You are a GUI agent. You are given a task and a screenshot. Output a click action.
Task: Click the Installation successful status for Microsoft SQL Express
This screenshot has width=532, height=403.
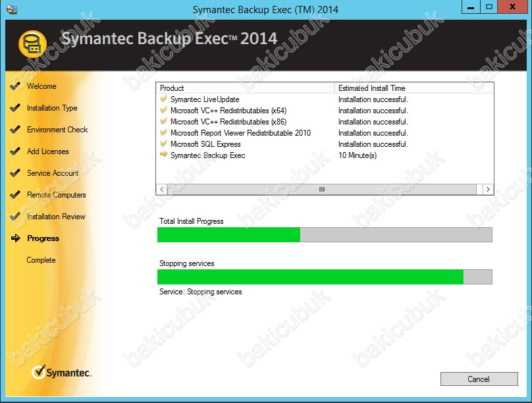click(373, 144)
